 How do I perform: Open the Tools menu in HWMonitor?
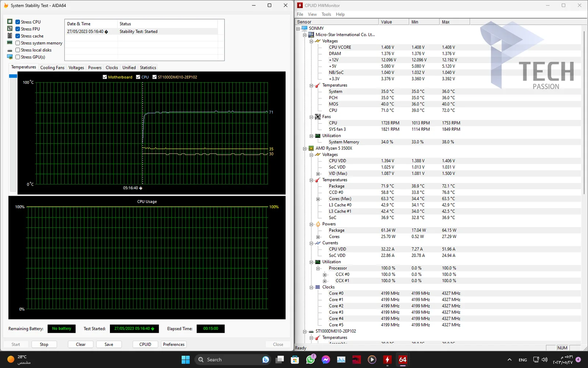(326, 14)
